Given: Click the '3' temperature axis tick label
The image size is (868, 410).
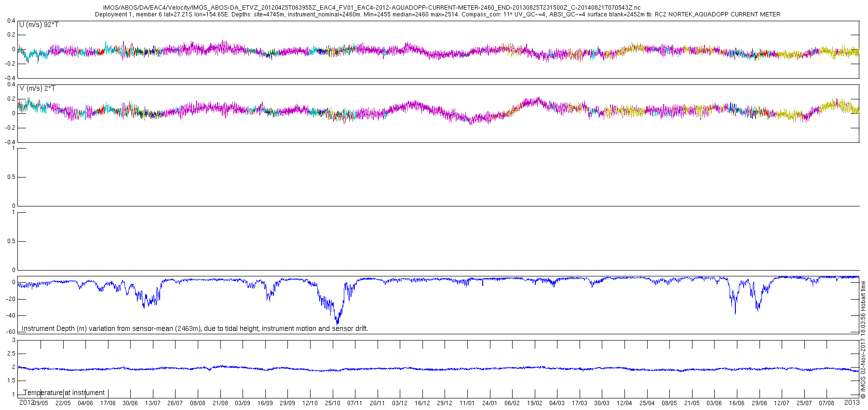Looking at the screenshot, I should pyautogui.click(x=14, y=340).
